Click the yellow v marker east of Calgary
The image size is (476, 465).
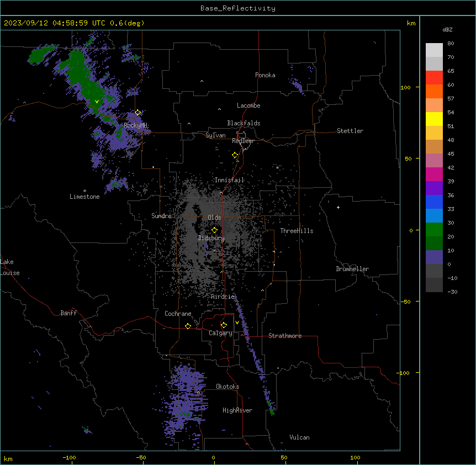point(237,323)
